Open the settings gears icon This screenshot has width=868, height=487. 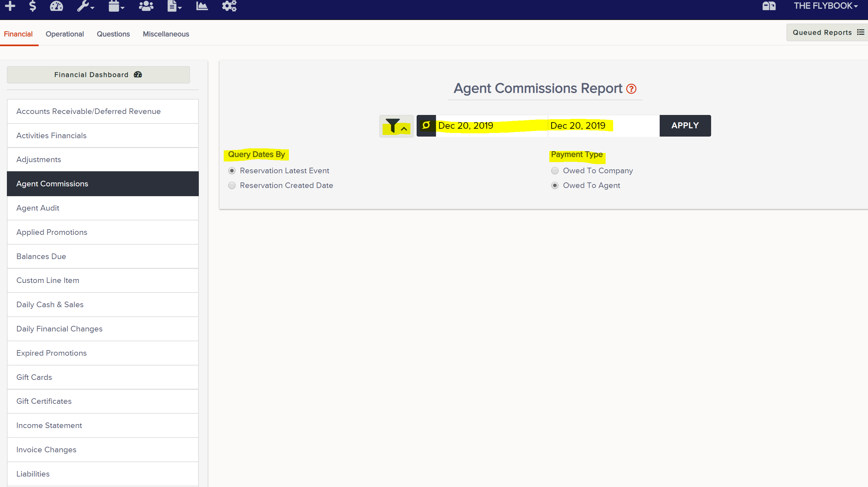[x=229, y=6]
